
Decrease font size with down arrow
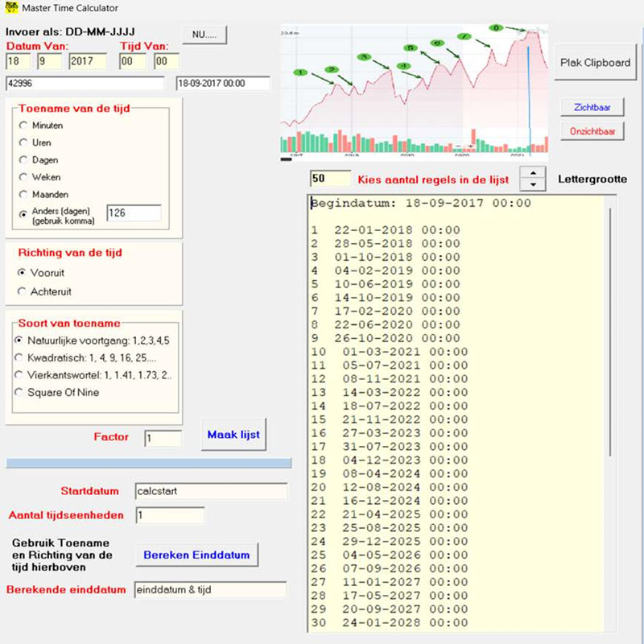click(533, 184)
